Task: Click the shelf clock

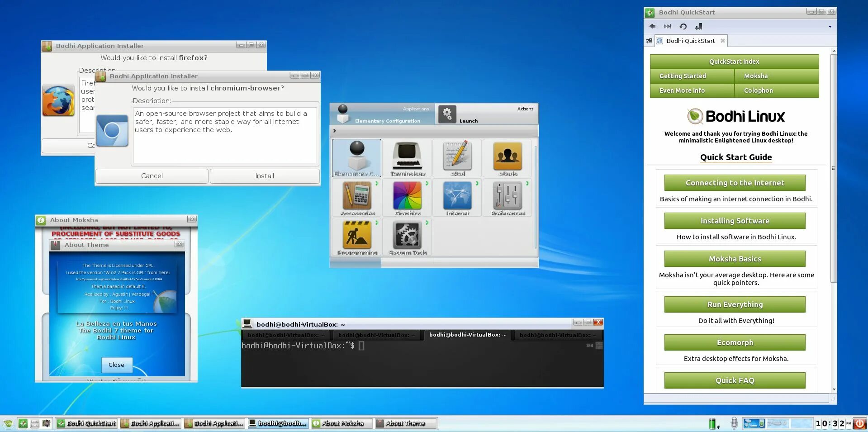Action: [x=833, y=423]
